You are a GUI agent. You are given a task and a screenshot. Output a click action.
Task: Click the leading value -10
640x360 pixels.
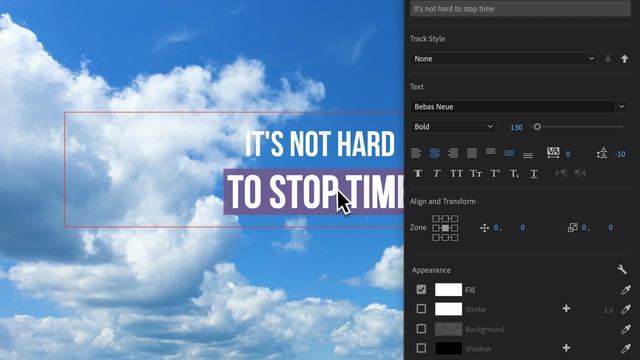pyautogui.click(x=620, y=154)
